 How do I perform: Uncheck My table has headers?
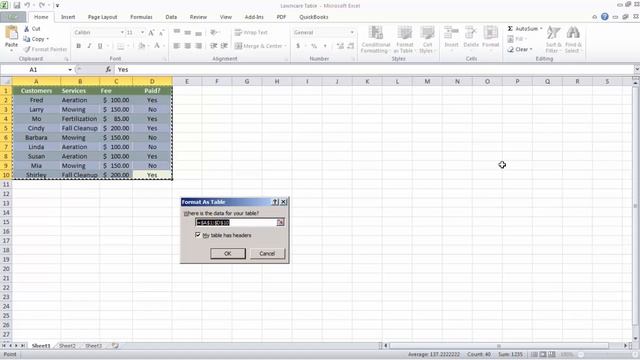tap(198, 235)
